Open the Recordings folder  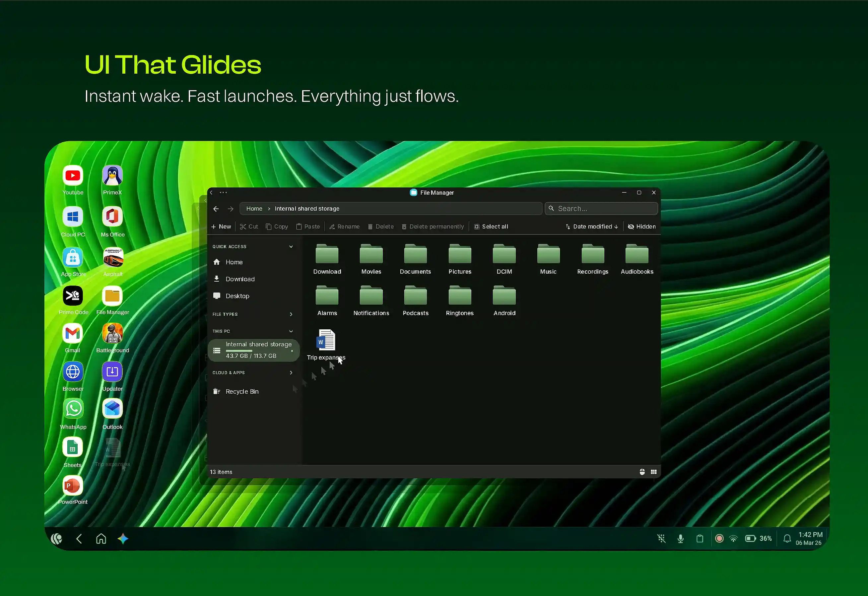(593, 260)
